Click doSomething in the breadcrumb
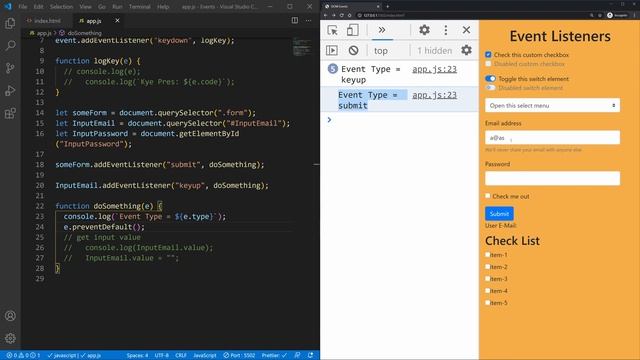640x360 pixels. point(84,33)
